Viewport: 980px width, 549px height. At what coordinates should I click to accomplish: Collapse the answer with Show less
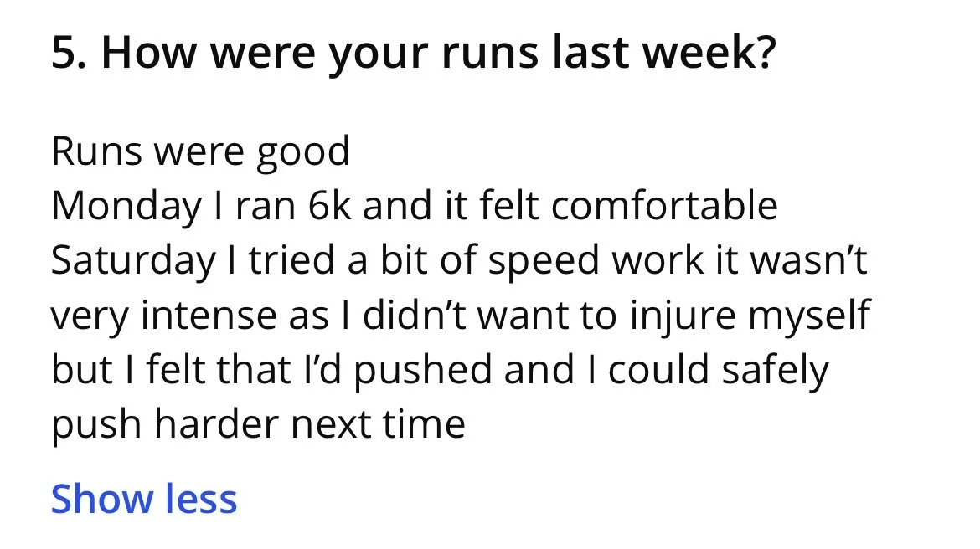pos(144,499)
